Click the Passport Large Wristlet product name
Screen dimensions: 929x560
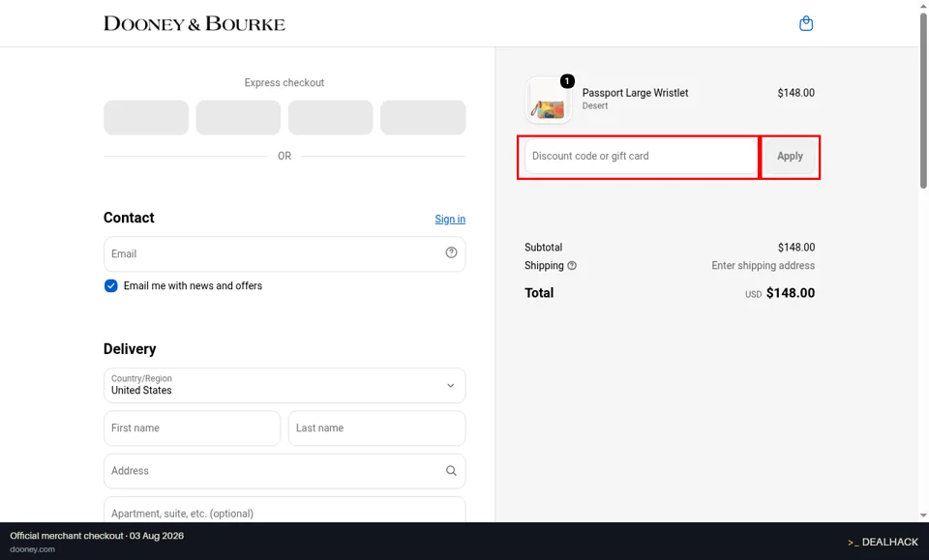(x=635, y=93)
